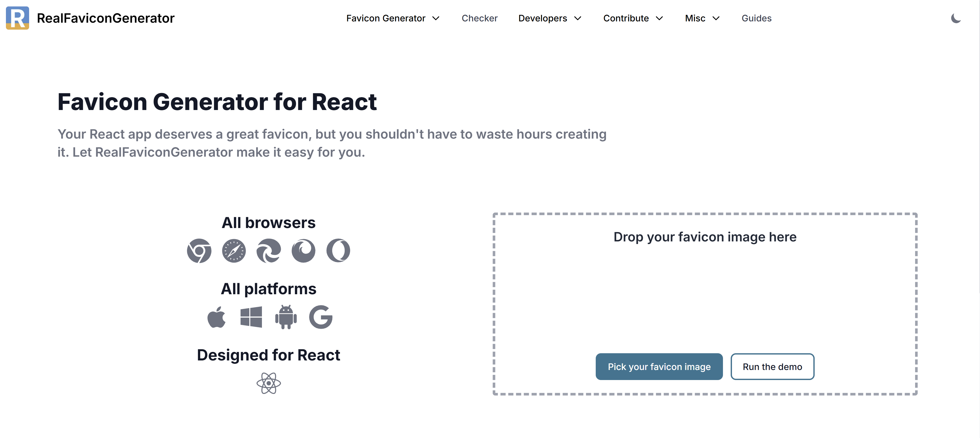Screen dimensions: 980x438
Task: Expand the Favicon Generator dropdown menu
Action: [393, 18]
